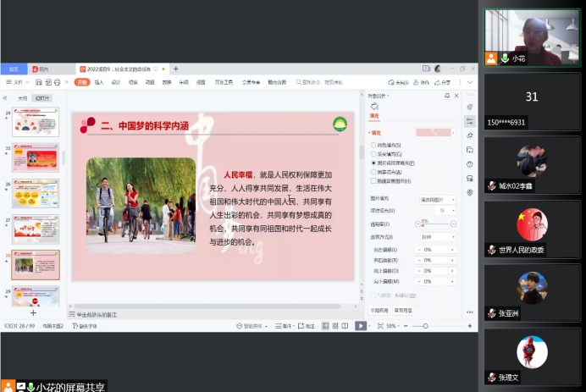Viewport: 586px width, 392px height.
Task: Select slide 27 thumbnail in panel
Action: (36, 229)
